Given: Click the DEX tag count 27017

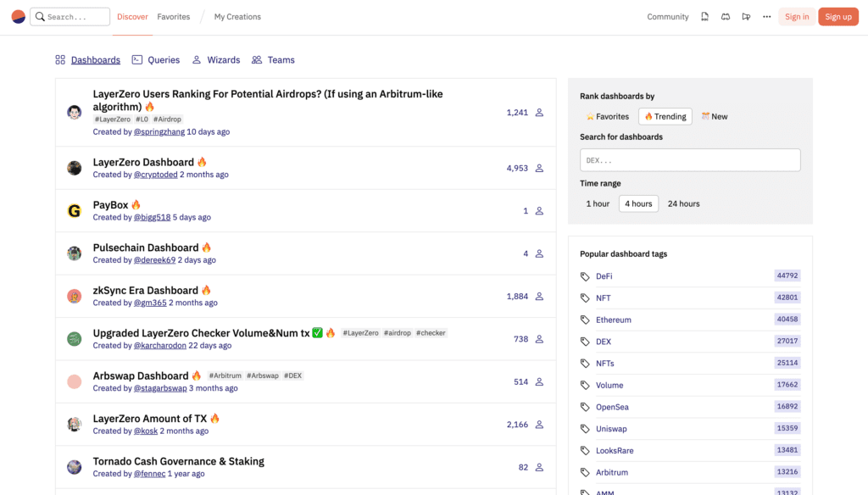Looking at the screenshot, I should 787,341.
